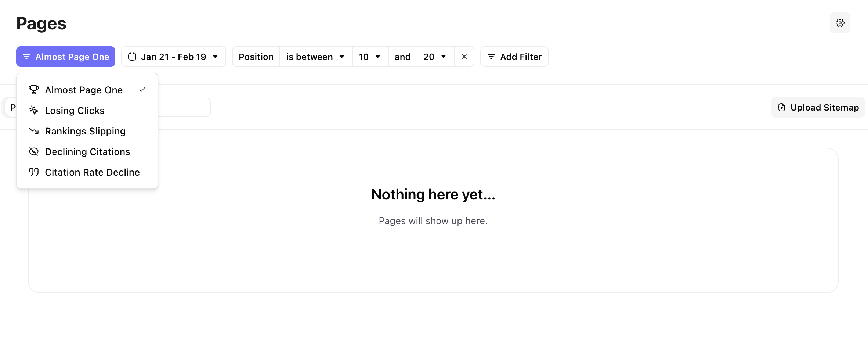Open the position value '20' dropdown
Image resolution: width=868 pixels, height=338 pixels.
(x=435, y=57)
